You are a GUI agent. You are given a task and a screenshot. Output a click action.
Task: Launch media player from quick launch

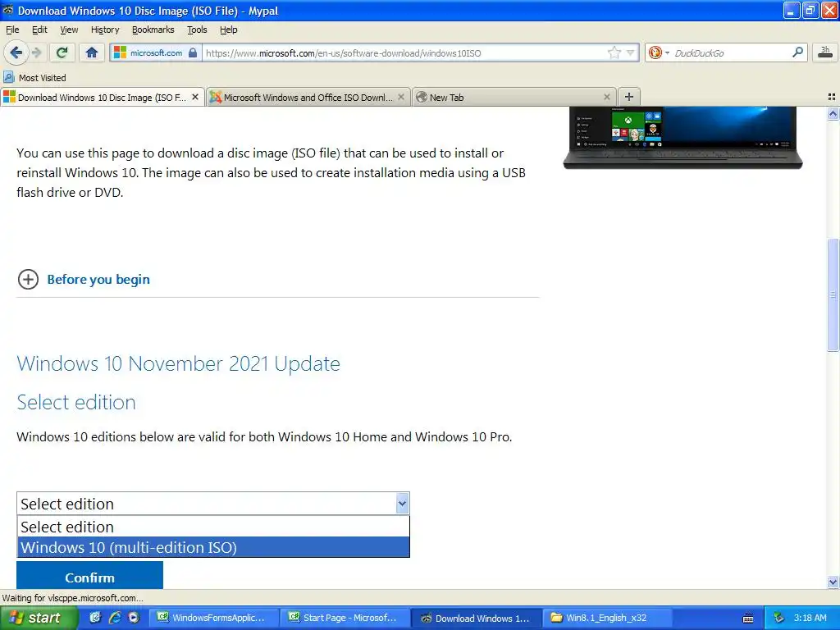tap(134, 618)
